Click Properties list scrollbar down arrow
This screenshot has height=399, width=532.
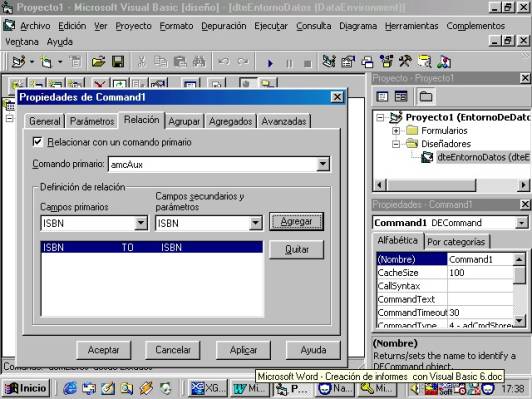[519, 320]
